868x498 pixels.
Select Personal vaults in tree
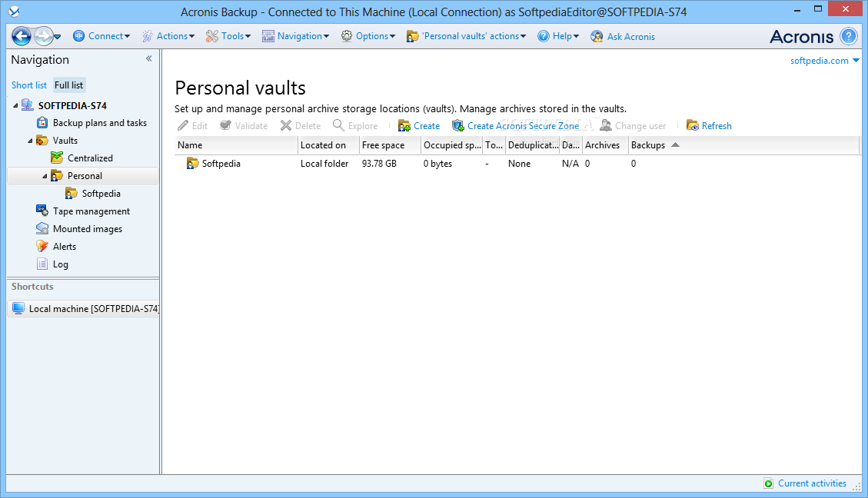pos(85,176)
